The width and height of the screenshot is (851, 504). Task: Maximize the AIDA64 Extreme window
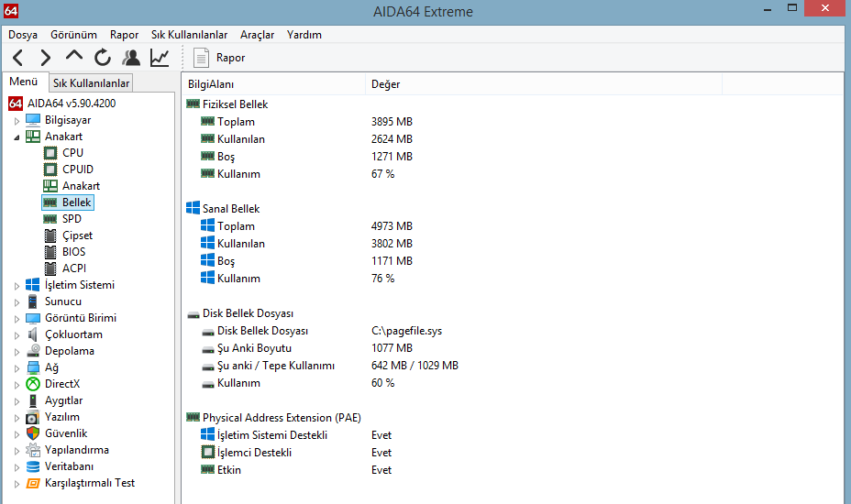(792, 8)
